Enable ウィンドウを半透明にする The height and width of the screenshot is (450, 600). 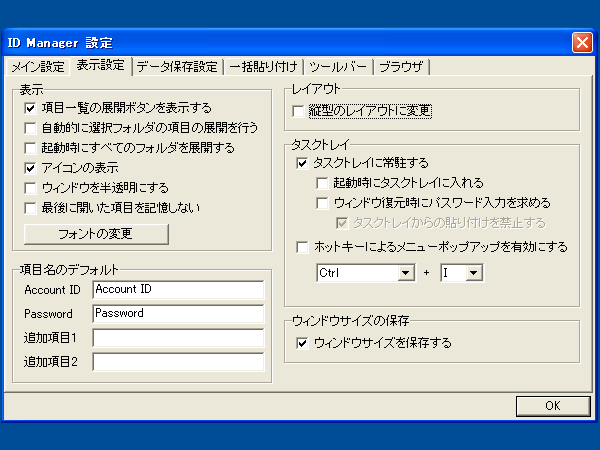pos(30,188)
